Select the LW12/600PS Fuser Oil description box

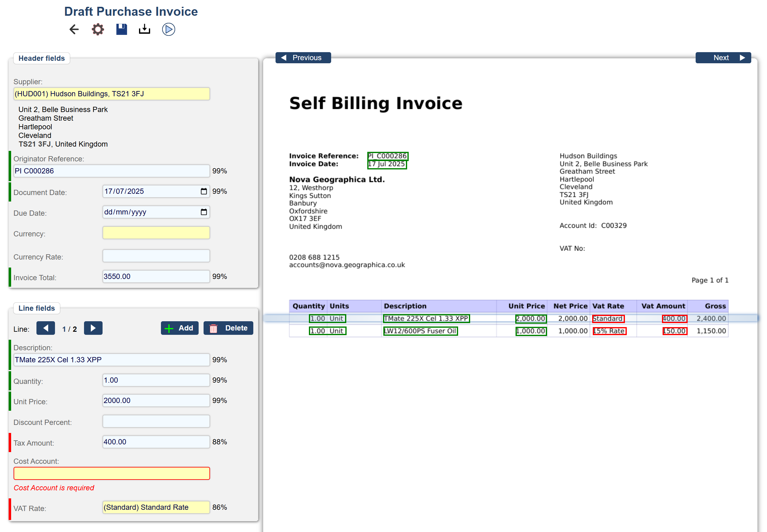pyautogui.click(x=420, y=331)
